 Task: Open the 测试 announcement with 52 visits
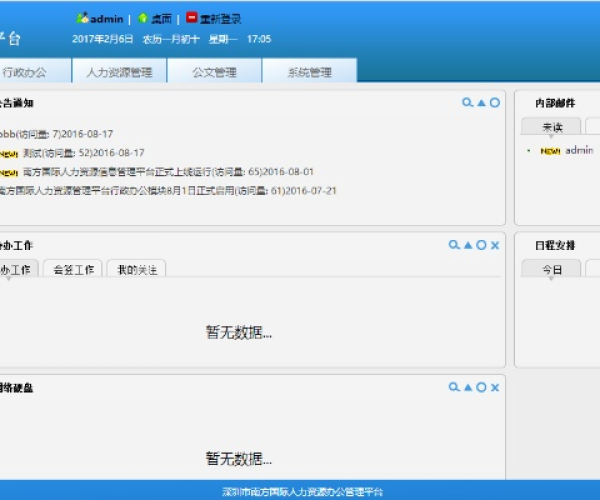tap(84, 153)
